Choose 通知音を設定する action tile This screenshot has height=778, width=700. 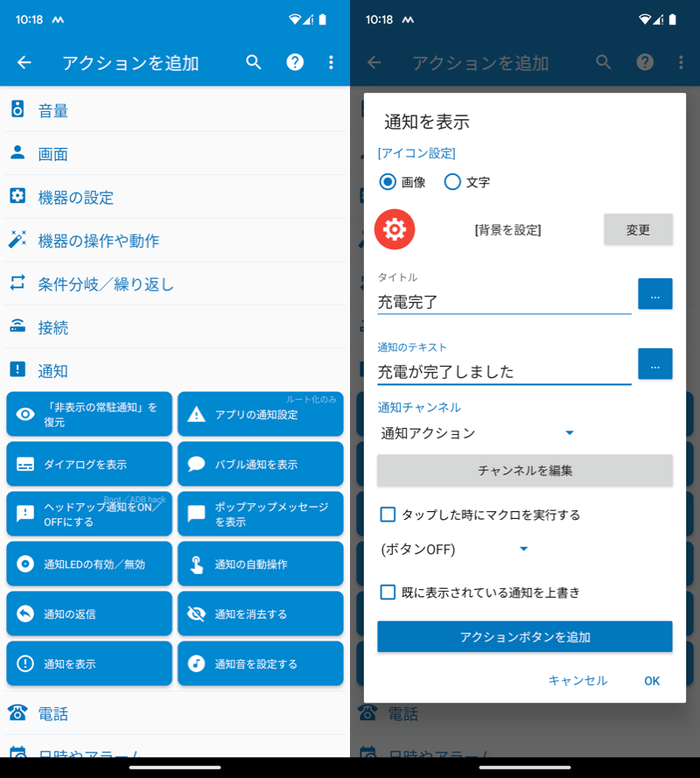(x=260, y=663)
